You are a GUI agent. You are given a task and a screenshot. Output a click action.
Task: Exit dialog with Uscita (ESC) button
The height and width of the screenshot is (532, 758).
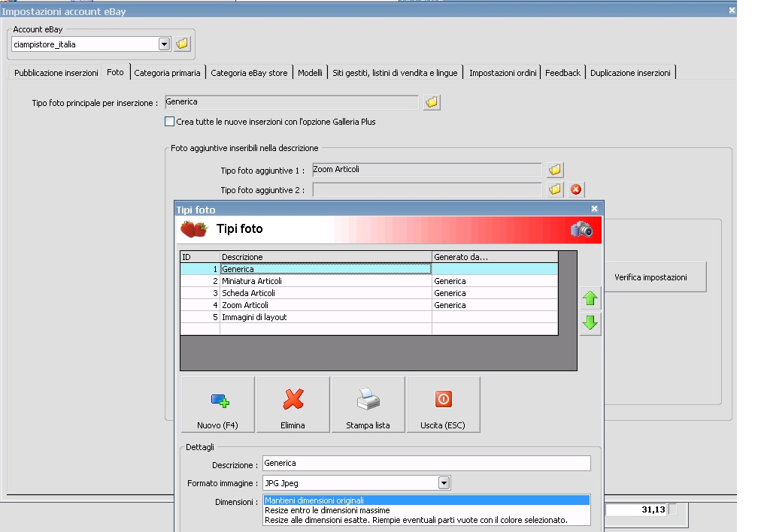click(443, 405)
